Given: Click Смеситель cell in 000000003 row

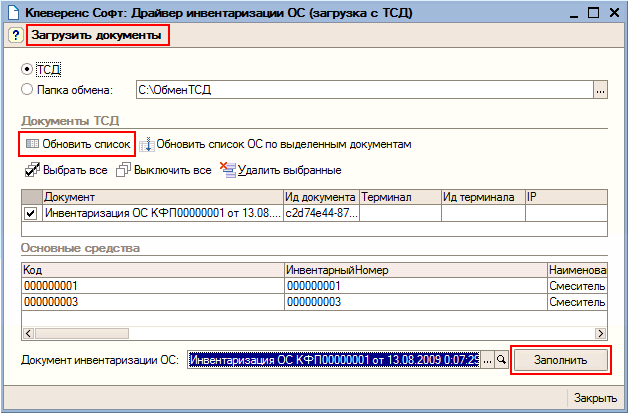Looking at the screenshot, I should tap(577, 302).
